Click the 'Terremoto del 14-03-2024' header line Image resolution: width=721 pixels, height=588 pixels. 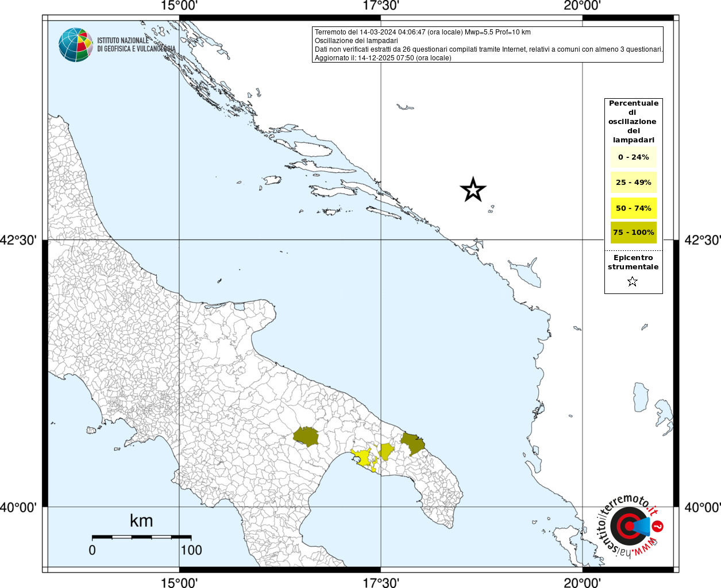422,32
